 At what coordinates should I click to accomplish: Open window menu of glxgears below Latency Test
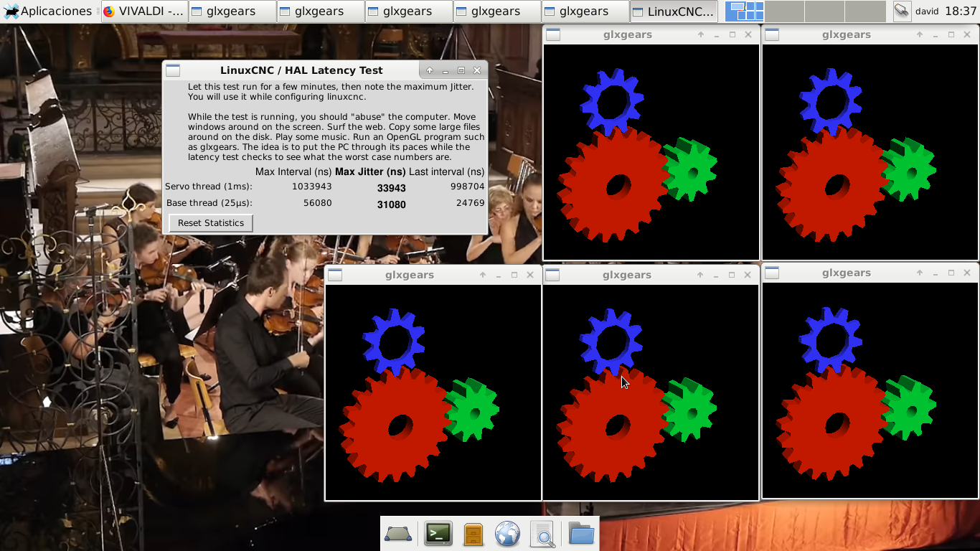[x=334, y=275]
